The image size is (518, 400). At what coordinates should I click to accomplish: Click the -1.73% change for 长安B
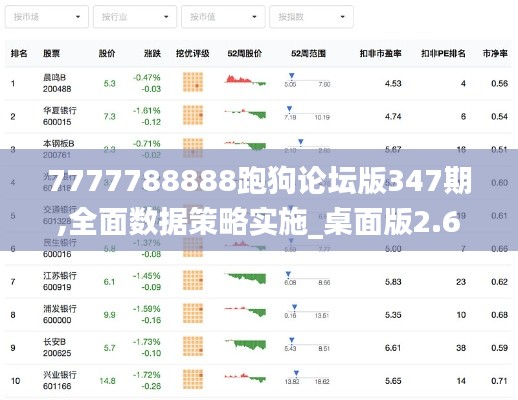point(147,342)
